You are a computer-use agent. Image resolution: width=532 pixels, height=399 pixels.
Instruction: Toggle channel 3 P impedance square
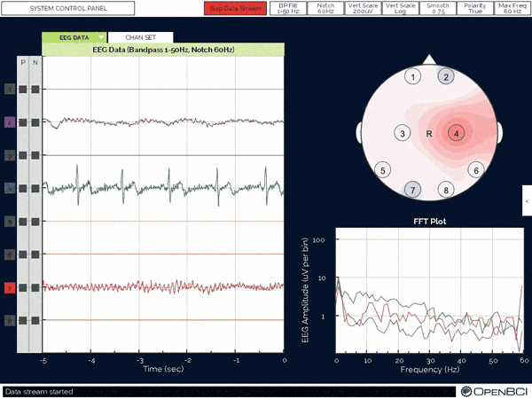click(23, 155)
